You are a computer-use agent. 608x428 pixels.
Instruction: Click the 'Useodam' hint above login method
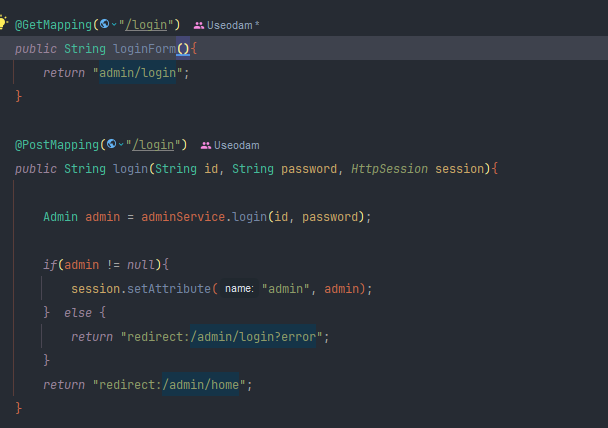pyautogui.click(x=237, y=145)
